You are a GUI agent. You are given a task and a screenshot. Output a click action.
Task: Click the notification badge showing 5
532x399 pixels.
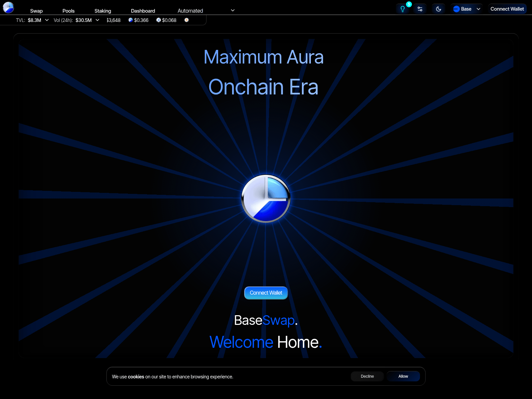tap(409, 4)
